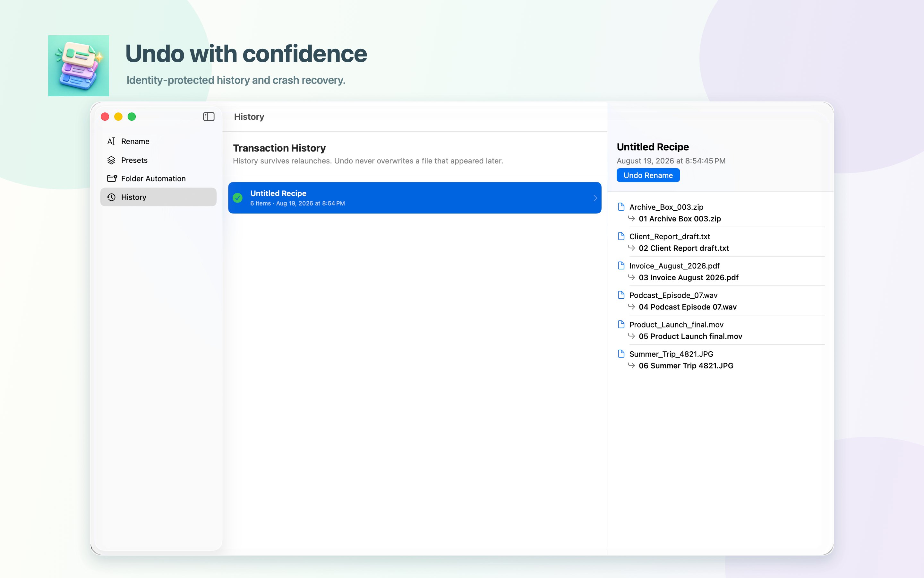Click the 'Undo with confidence' headline
Viewport: 924px width, 578px height.
coord(246,53)
